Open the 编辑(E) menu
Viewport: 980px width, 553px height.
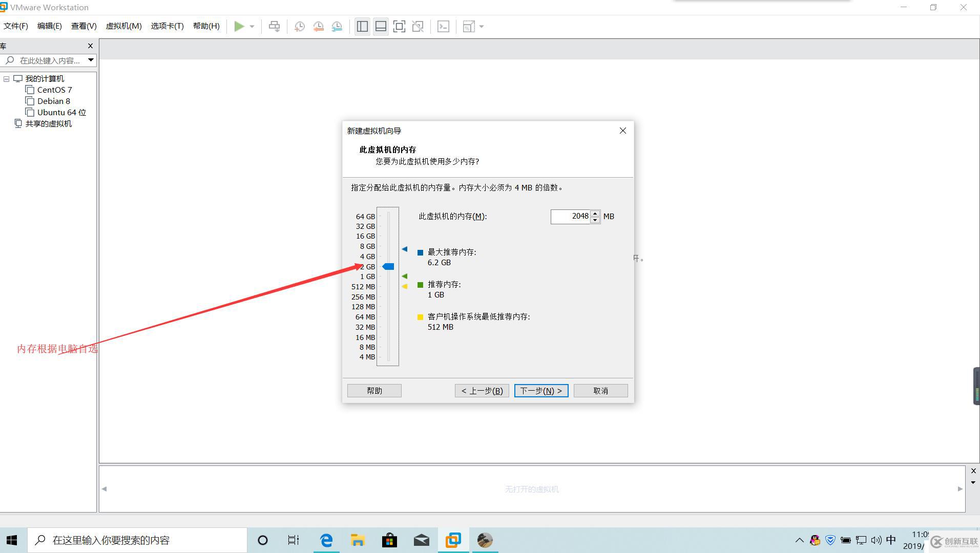[49, 26]
